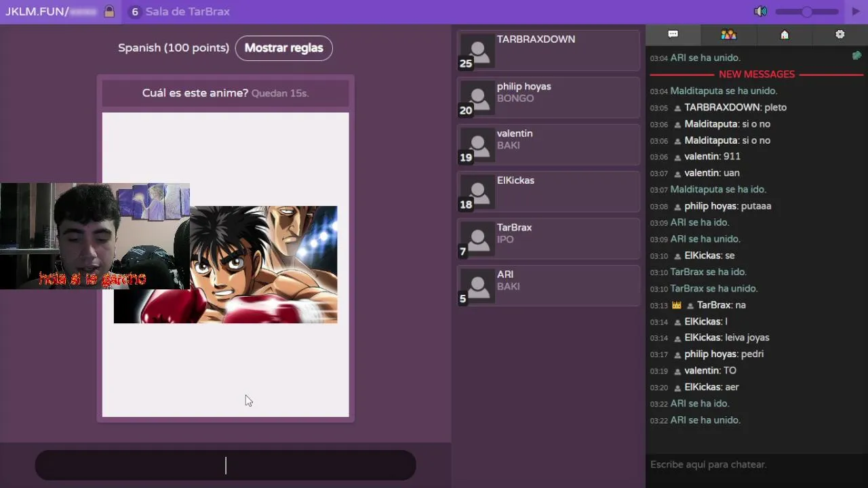The image size is (868, 488).
Task: Click the 'NEW MESSAGES' divider label
Action: pyautogui.click(x=757, y=75)
